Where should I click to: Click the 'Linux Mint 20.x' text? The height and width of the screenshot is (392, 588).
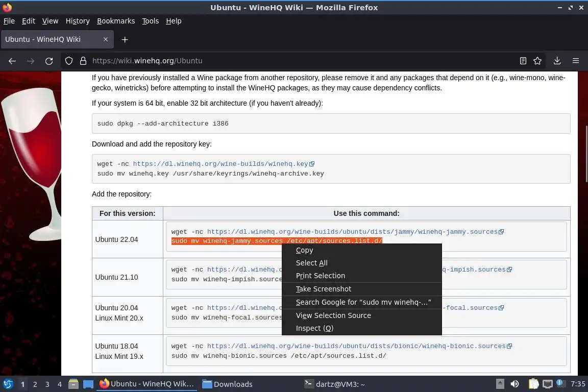click(119, 318)
